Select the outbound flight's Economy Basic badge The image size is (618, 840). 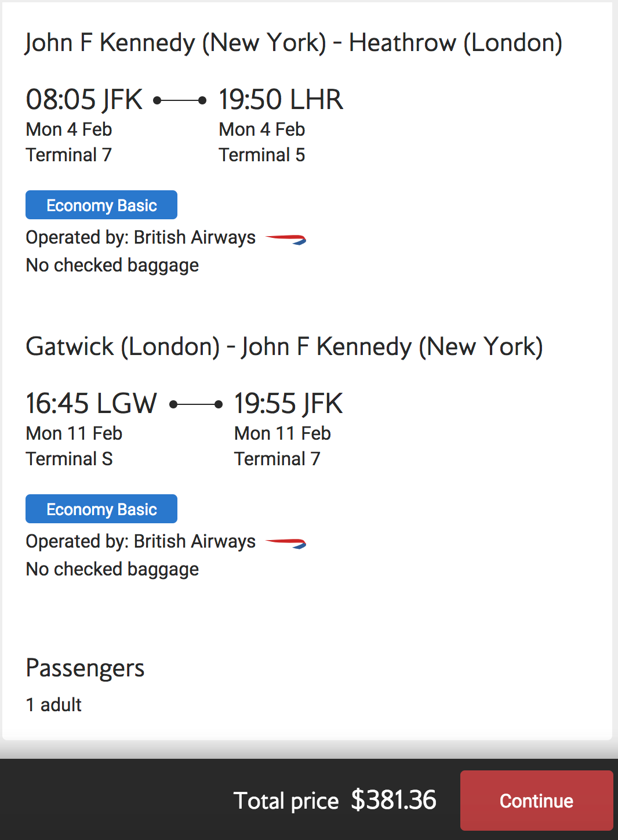coord(101,205)
